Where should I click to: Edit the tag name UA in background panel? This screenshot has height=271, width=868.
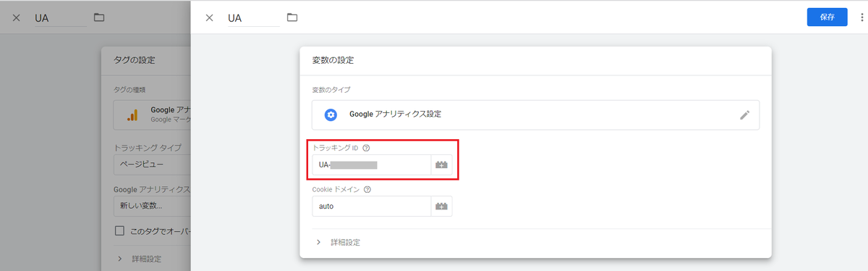[x=60, y=18]
